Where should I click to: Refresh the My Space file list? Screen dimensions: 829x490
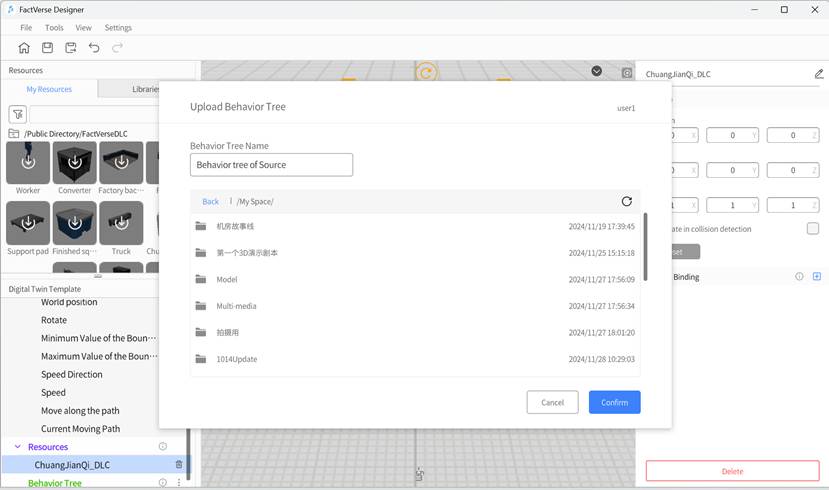[626, 201]
